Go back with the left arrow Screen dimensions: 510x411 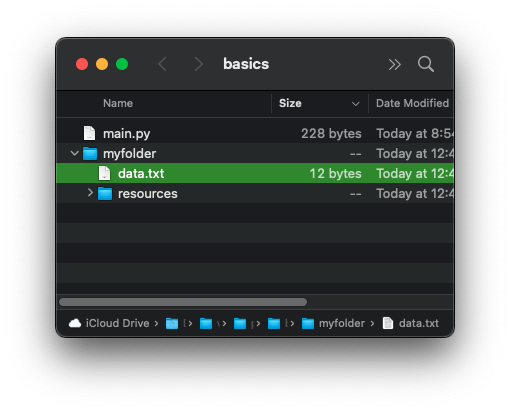coord(162,64)
